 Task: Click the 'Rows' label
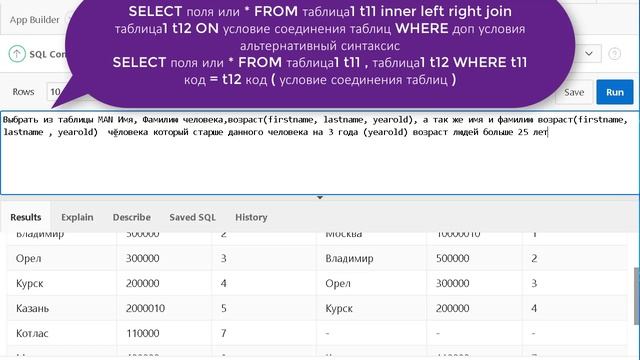23,92
